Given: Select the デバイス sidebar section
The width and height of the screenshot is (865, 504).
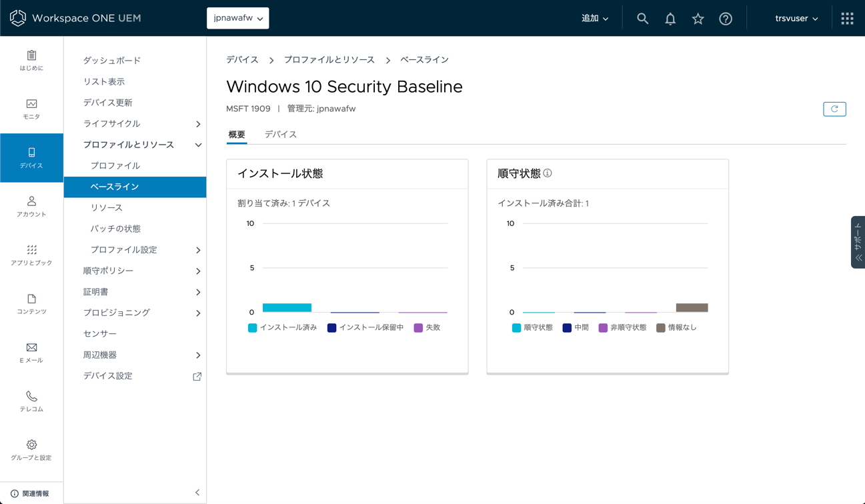Looking at the screenshot, I should point(31,158).
